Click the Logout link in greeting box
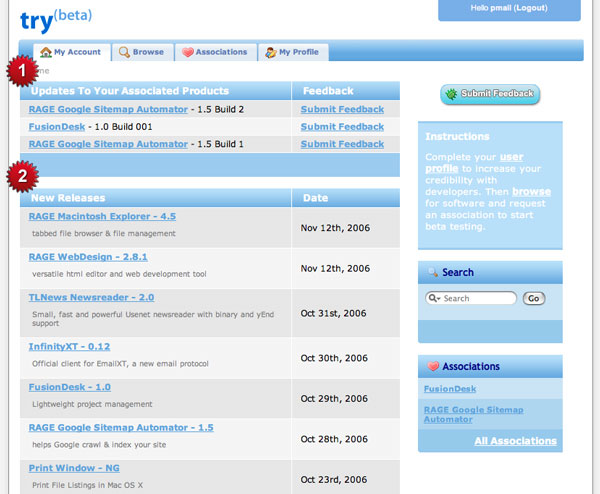 (x=530, y=8)
